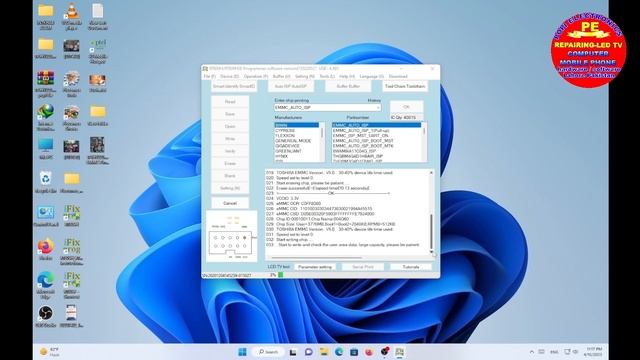640x360 pixels.
Task: Open the This PC desktop icon
Action: point(45,149)
